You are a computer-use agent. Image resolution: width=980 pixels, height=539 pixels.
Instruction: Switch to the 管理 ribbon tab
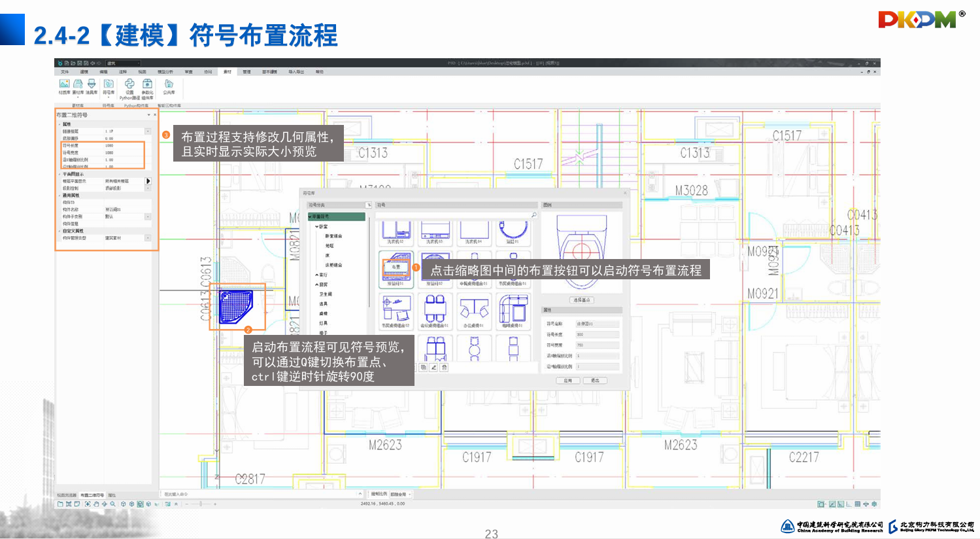pos(246,72)
